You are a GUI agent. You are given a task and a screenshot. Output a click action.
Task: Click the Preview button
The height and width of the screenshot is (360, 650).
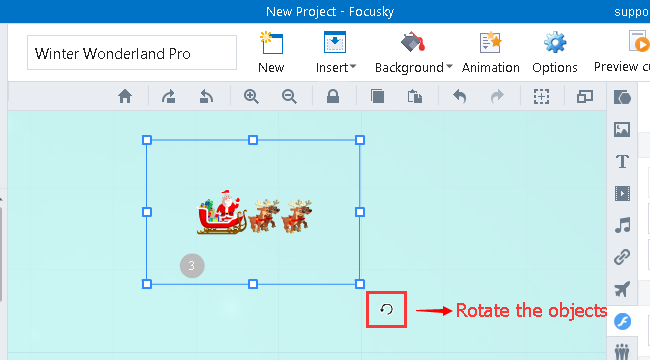622,52
